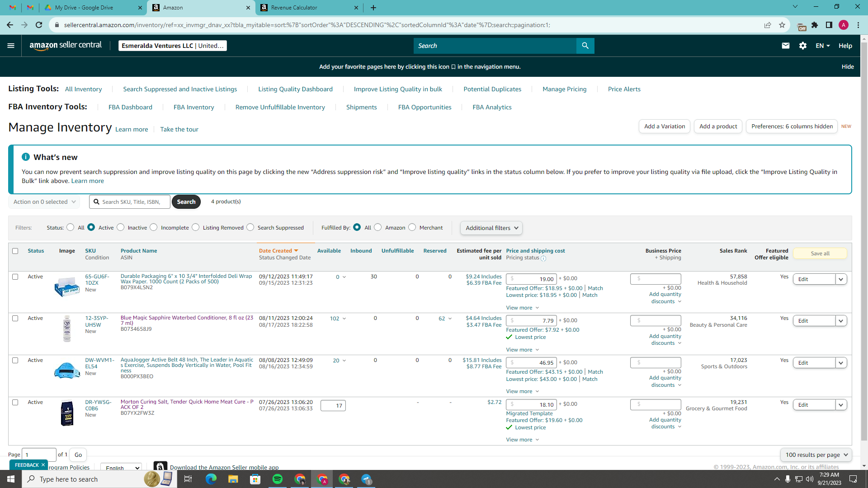Edit the Deli Wrap price field 19.00
Screen dimensions: 868x488
pos(531,279)
